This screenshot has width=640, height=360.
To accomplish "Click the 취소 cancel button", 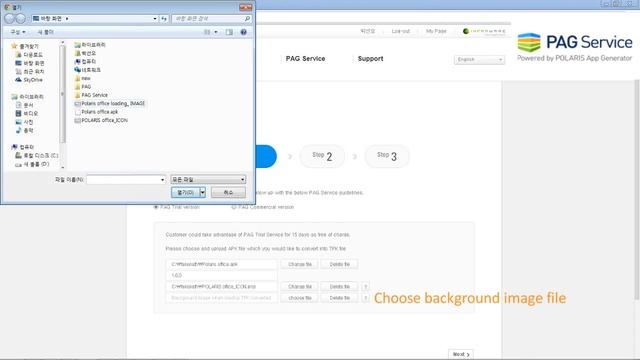I will pos(228,192).
